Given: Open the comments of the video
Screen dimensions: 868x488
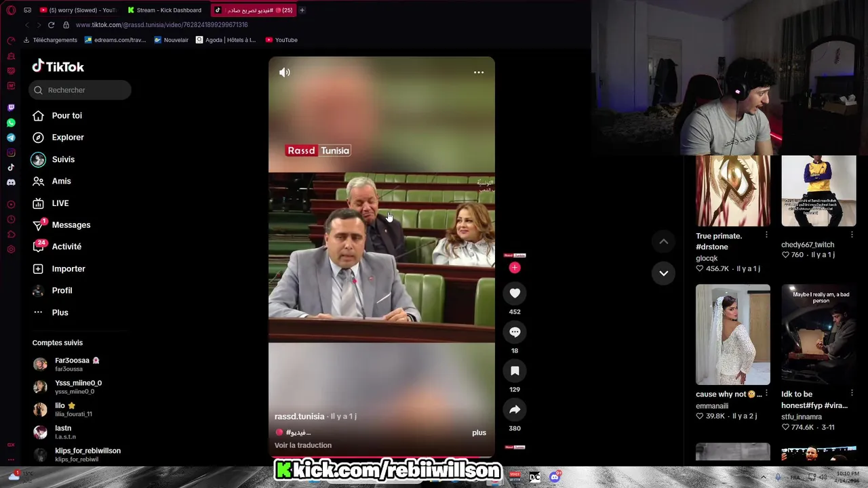Looking at the screenshot, I should pos(515,332).
